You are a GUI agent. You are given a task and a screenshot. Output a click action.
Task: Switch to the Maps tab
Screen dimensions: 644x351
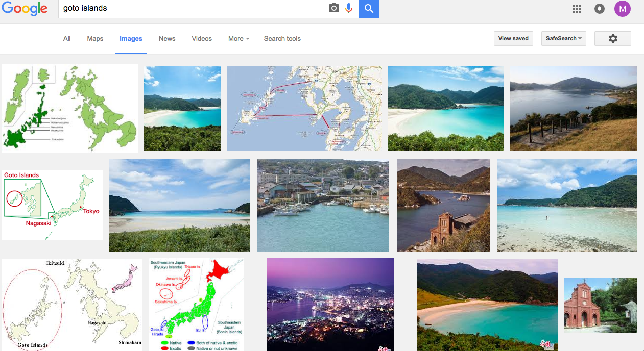tap(95, 38)
